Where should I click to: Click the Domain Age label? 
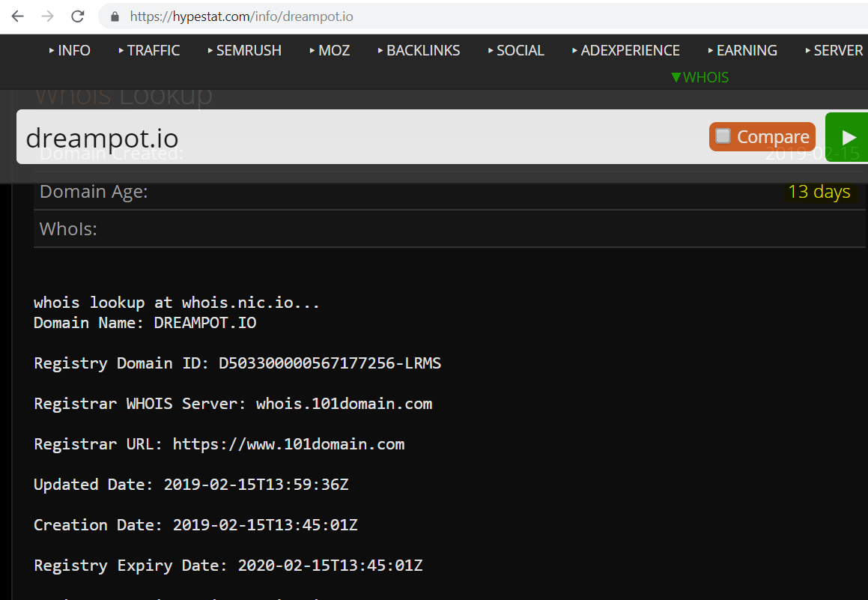tap(94, 192)
